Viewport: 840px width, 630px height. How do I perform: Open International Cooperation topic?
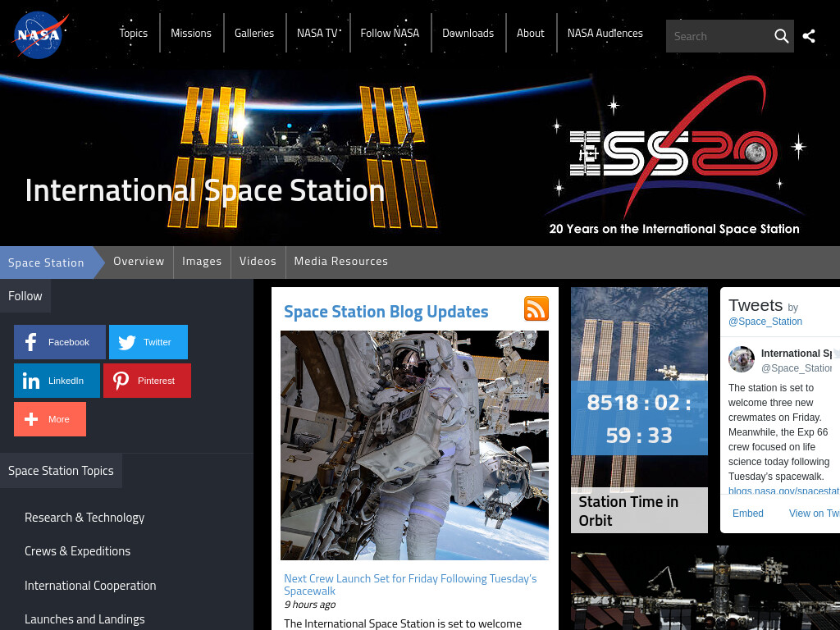coord(90,586)
